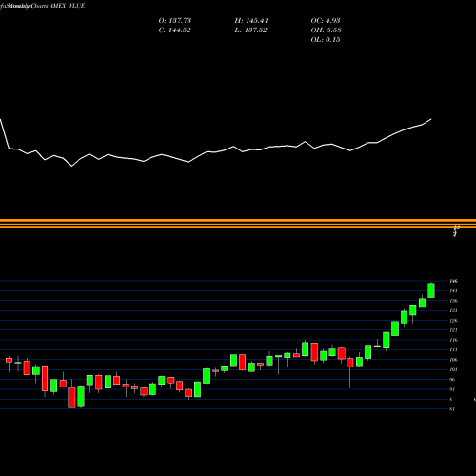Click the AMEX VLUE chart title
The height and width of the screenshot is (476, 476).
point(68,6)
